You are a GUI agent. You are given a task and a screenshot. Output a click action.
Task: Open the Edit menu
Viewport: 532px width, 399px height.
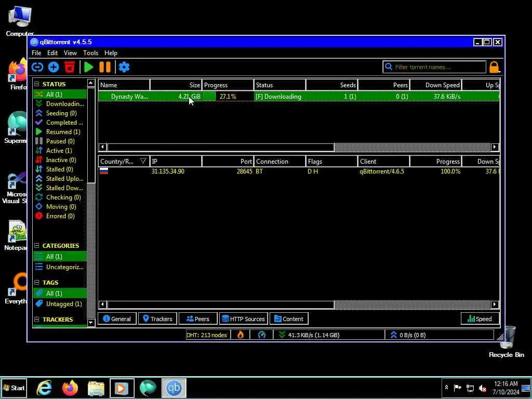click(x=52, y=53)
